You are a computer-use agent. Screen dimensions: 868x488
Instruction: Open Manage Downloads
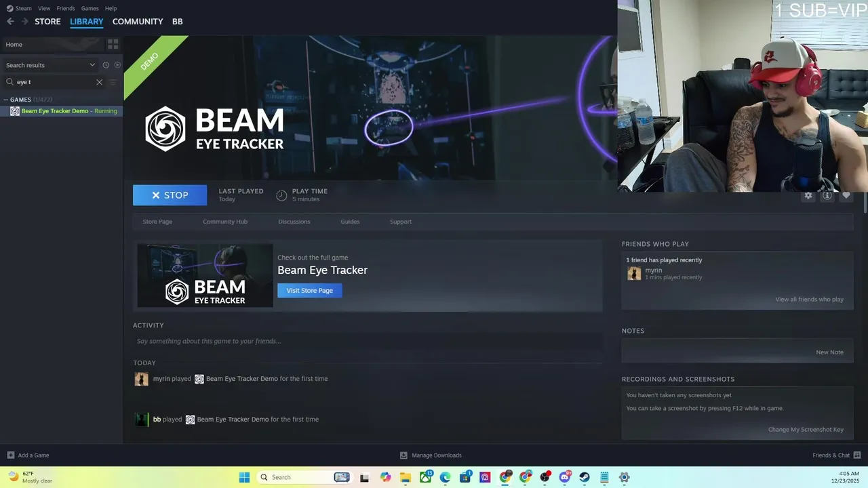(431, 455)
